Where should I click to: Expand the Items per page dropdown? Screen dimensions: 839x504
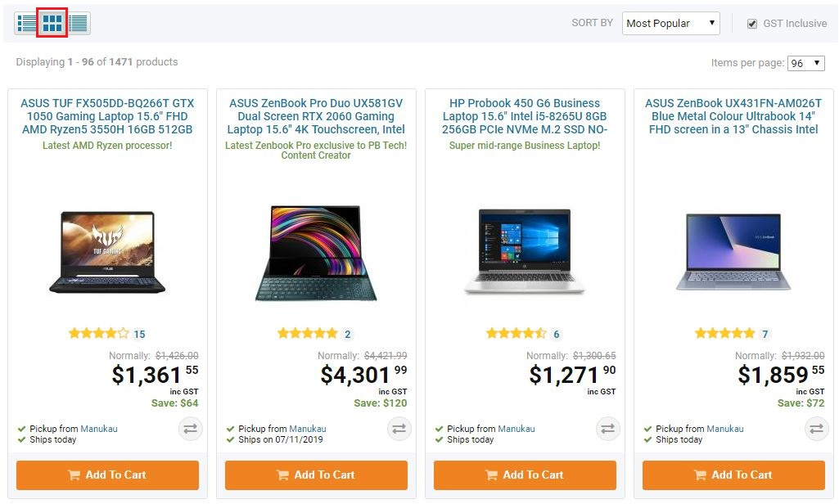(805, 63)
